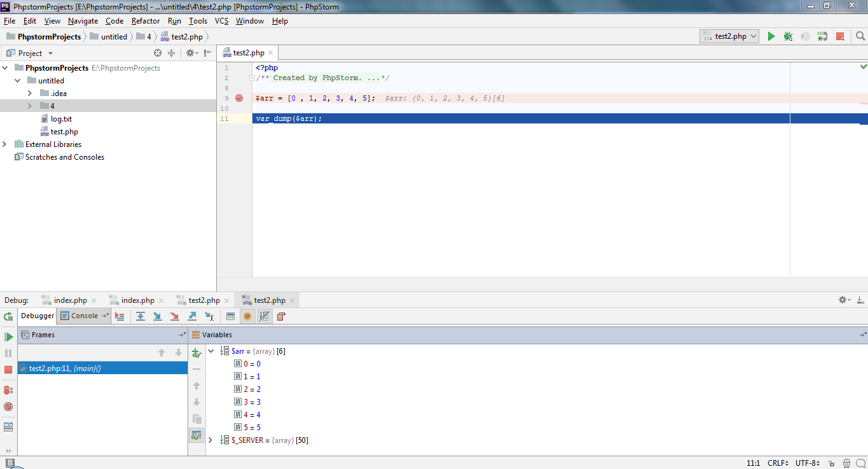
Task: Collapse the $arr variable node
Action: (x=210, y=351)
